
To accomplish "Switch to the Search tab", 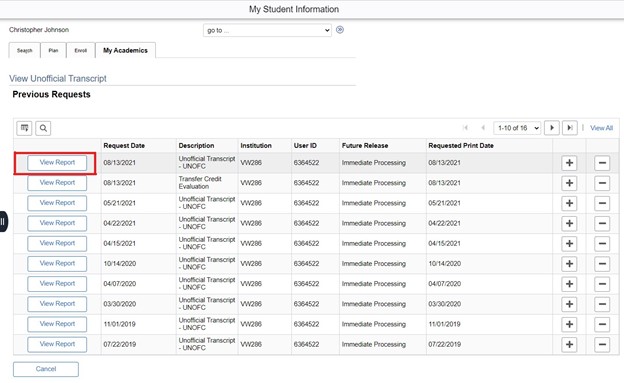I will click(x=24, y=51).
